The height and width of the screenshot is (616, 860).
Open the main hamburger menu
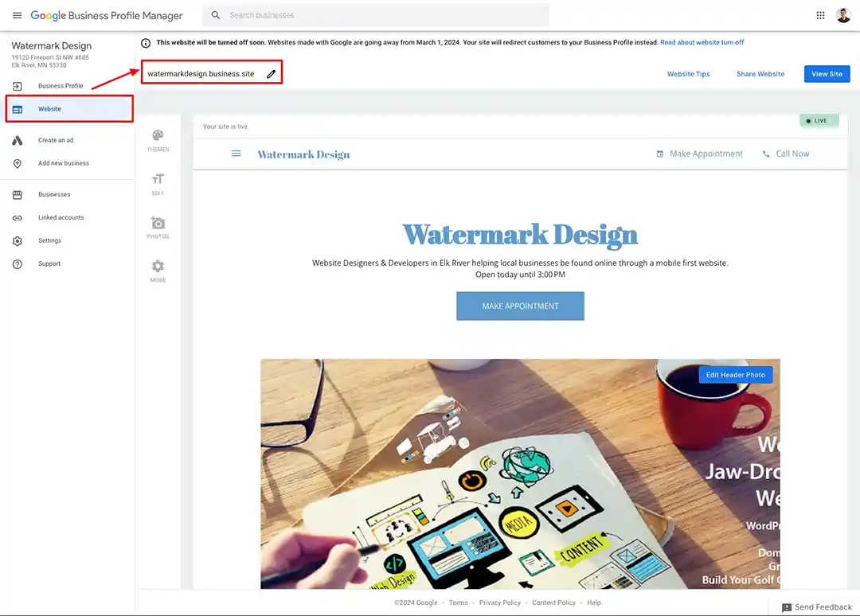pyautogui.click(x=17, y=15)
